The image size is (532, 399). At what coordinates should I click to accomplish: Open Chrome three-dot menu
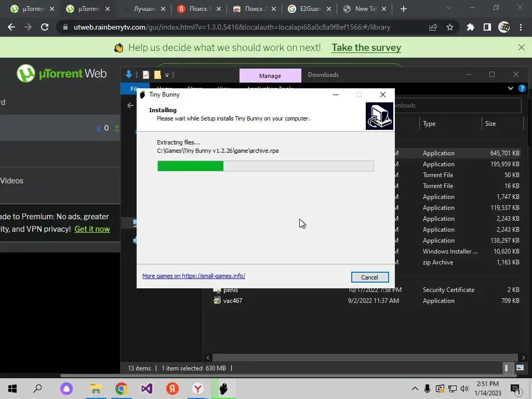click(x=521, y=27)
